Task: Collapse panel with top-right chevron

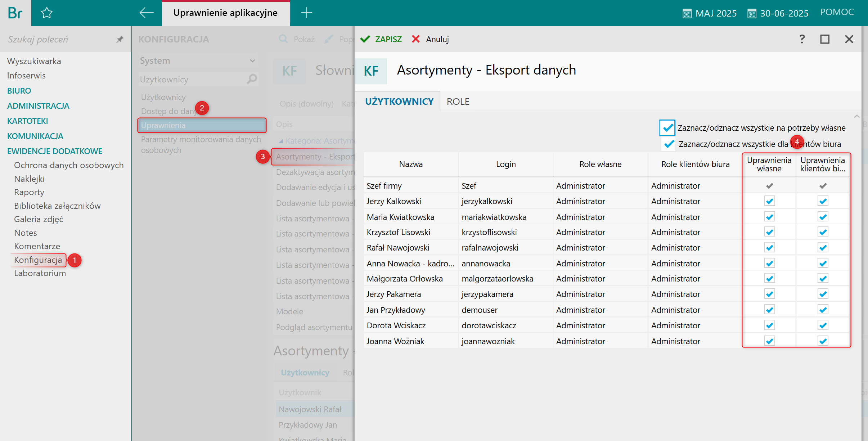Action: click(x=856, y=116)
